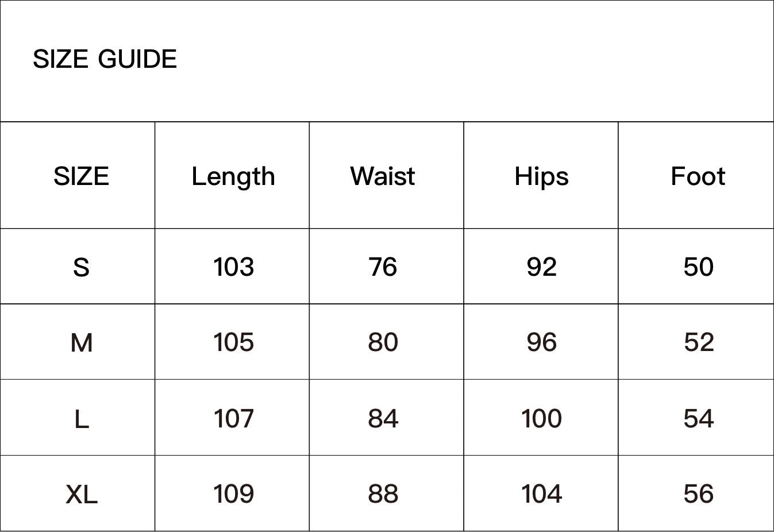Click the waist value 88
The image size is (774, 532).
[383, 494]
